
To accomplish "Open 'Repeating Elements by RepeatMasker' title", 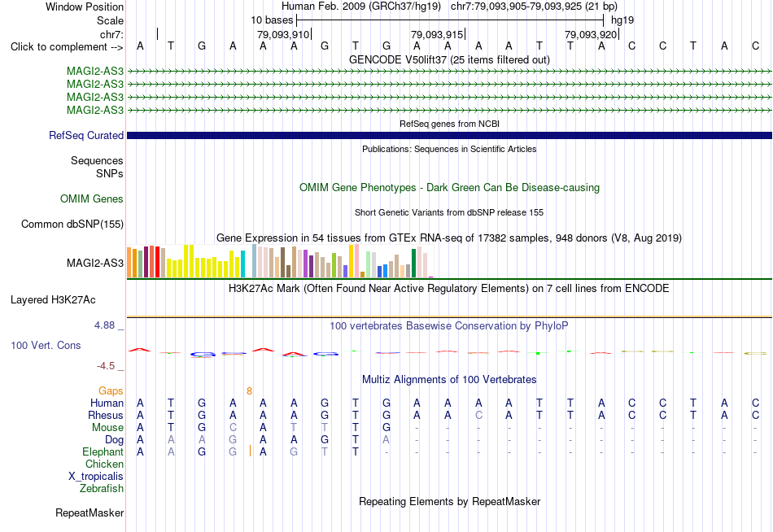I will pos(449,501).
